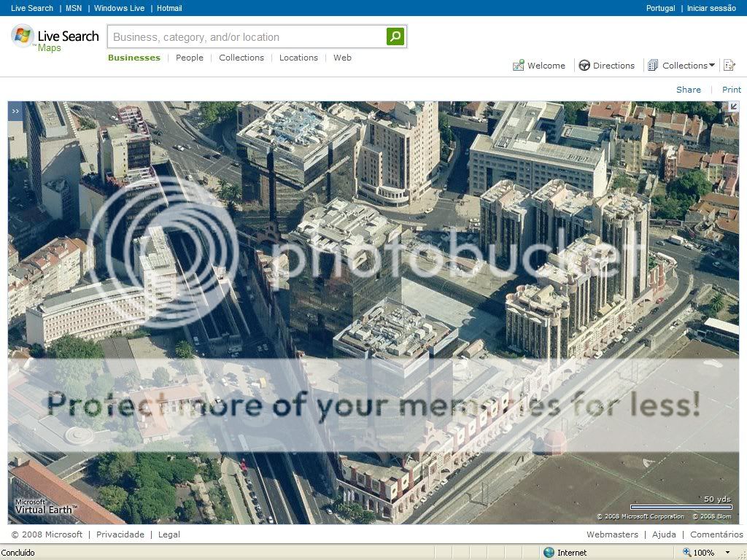This screenshot has width=747, height=560.
Task: Open the Welcome panel icon
Action: [x=519, y=66]
